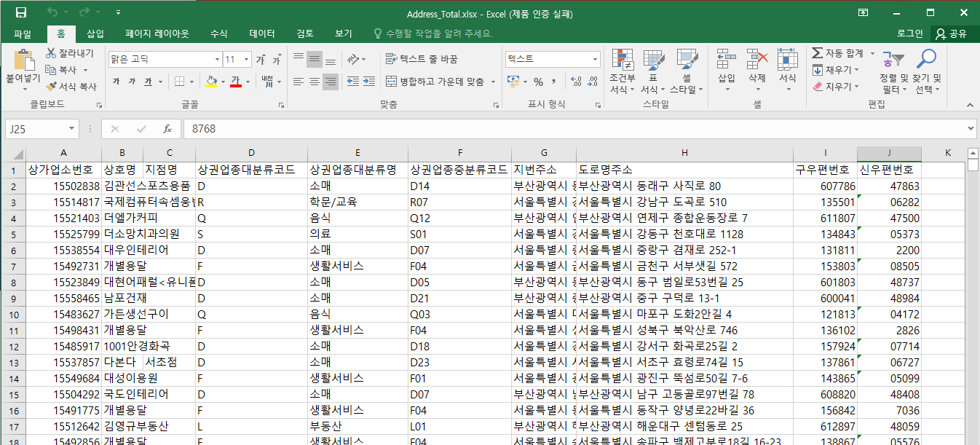This screenshot has height=445, width=980.
Task: Click the vertical scrollbar up arrow
Action: 973,153
